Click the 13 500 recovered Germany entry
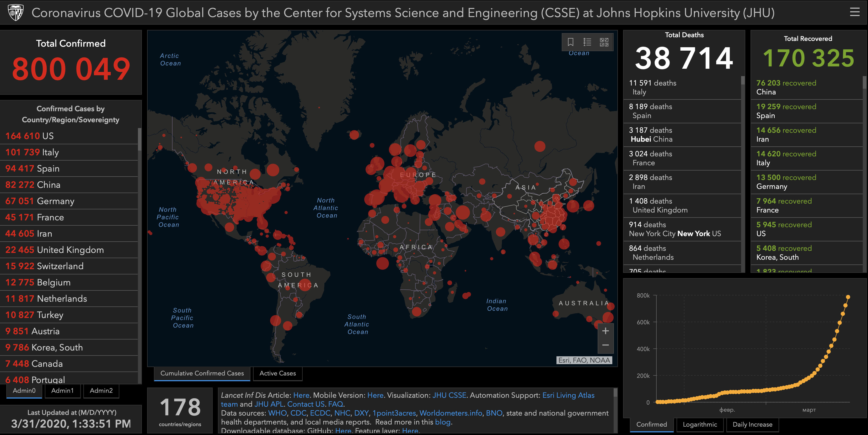Screen dimensions: 868x435 point(807,182)
